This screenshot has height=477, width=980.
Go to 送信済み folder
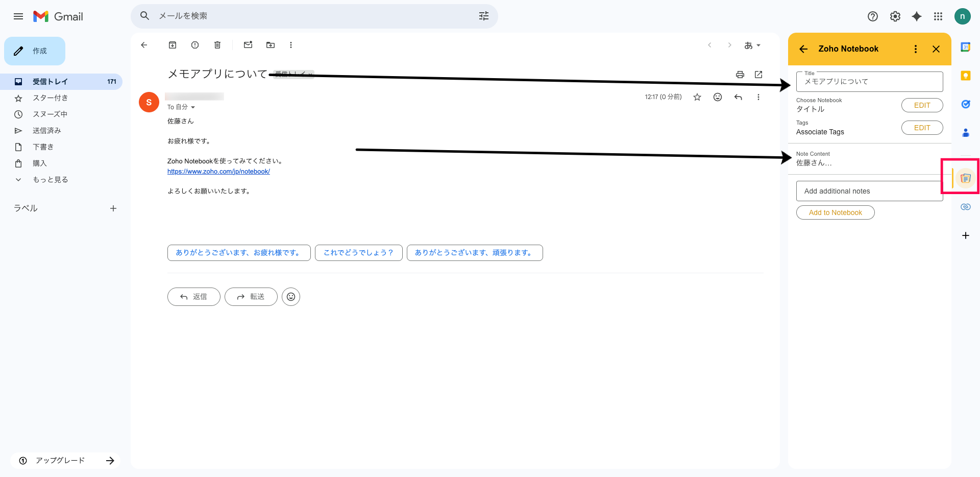pyautogui.click(x=47, y=131)
